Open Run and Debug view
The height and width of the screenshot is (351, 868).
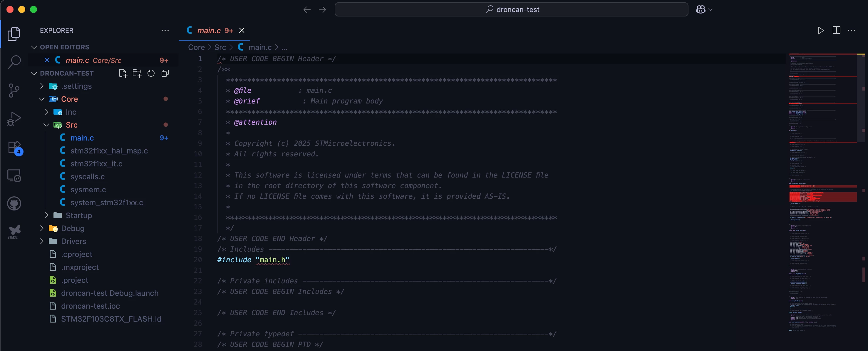pyautogui.click(x=14, y=119)
